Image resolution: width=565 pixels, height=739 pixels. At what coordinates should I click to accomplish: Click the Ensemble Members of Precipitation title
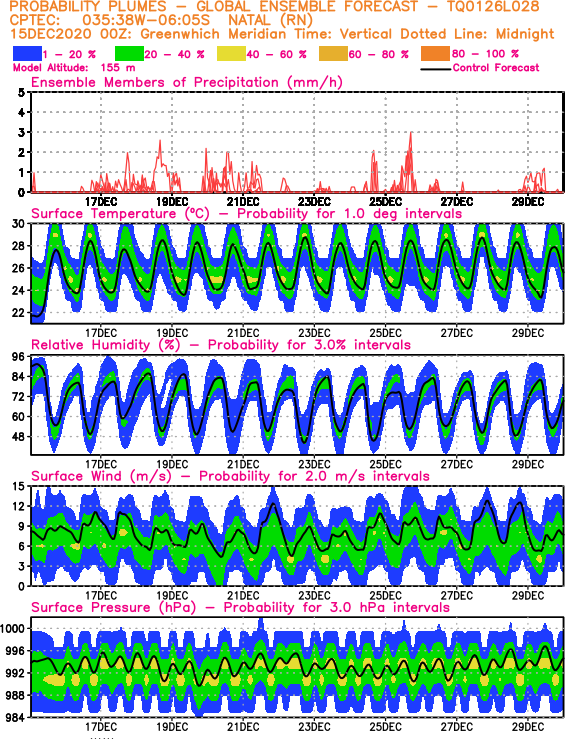(x=187, y=82)
